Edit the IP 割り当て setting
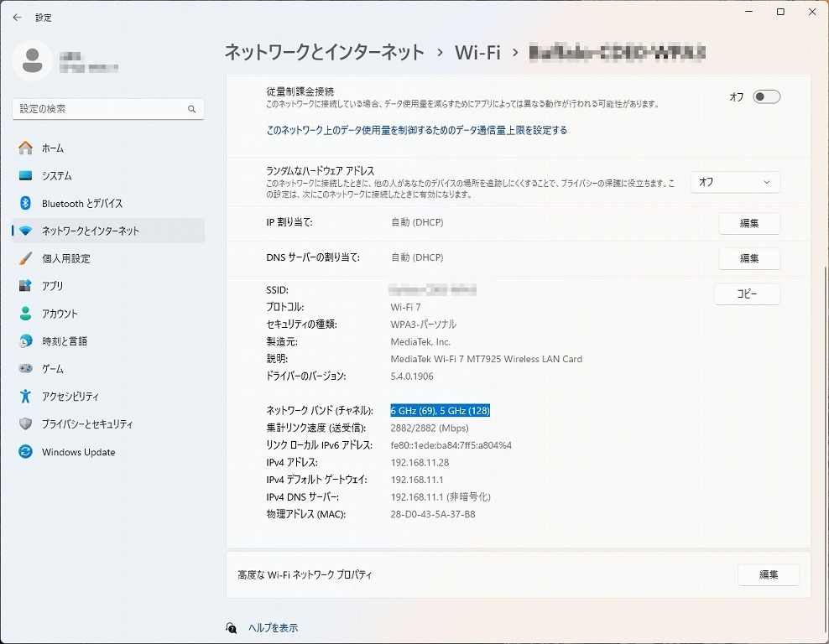 [749, 224]
